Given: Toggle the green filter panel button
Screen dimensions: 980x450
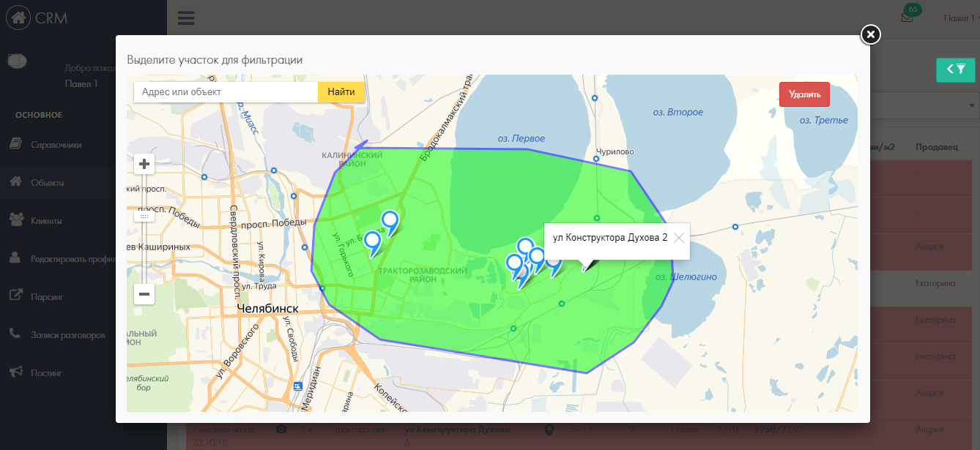Looking at the screenshot, I should [x=955, y=70].
